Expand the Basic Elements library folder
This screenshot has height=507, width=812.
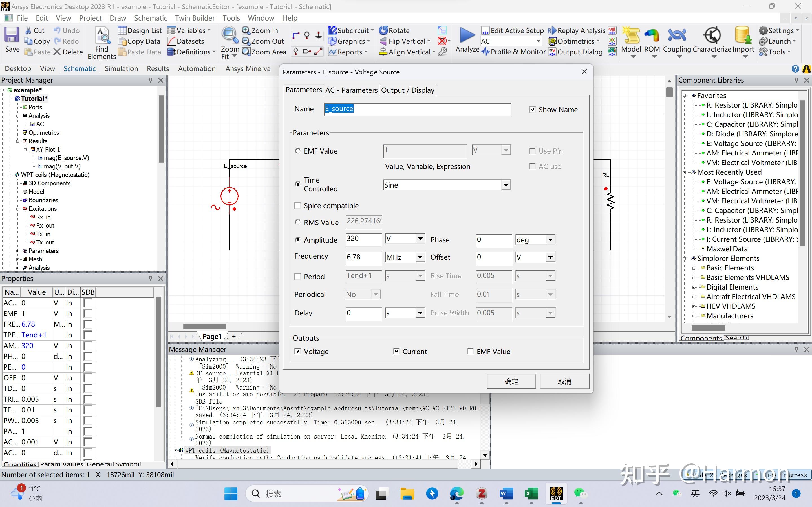click(x=694, y=268)
